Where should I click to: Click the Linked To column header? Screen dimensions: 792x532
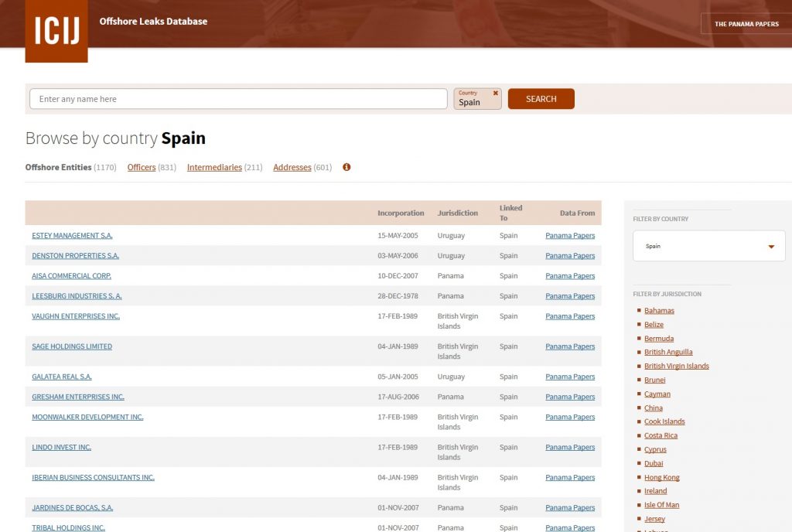[510, 213]
